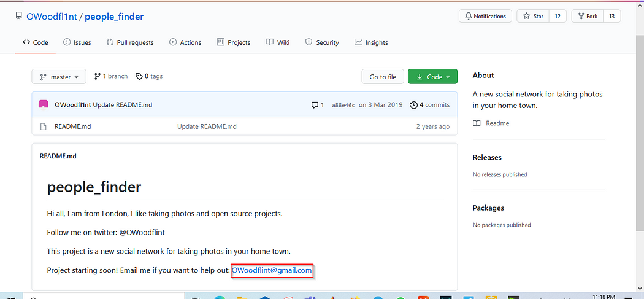Open the README.md row commit message link
644x299 pixels.
(x=207, y=126)
